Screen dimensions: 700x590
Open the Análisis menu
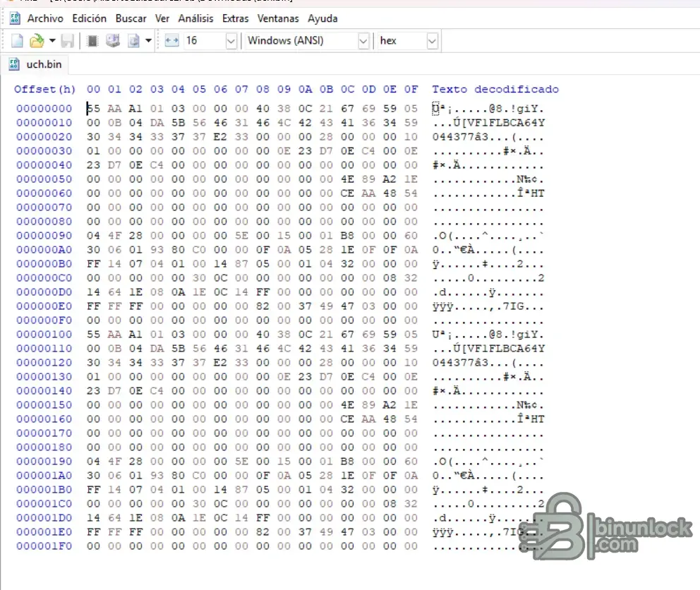[195, 18]
